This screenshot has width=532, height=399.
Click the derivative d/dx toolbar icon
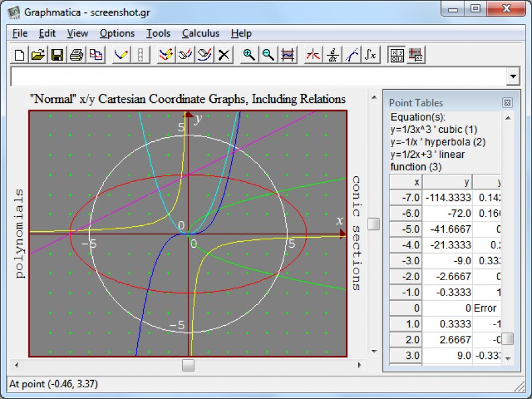(x=333, y=55)
